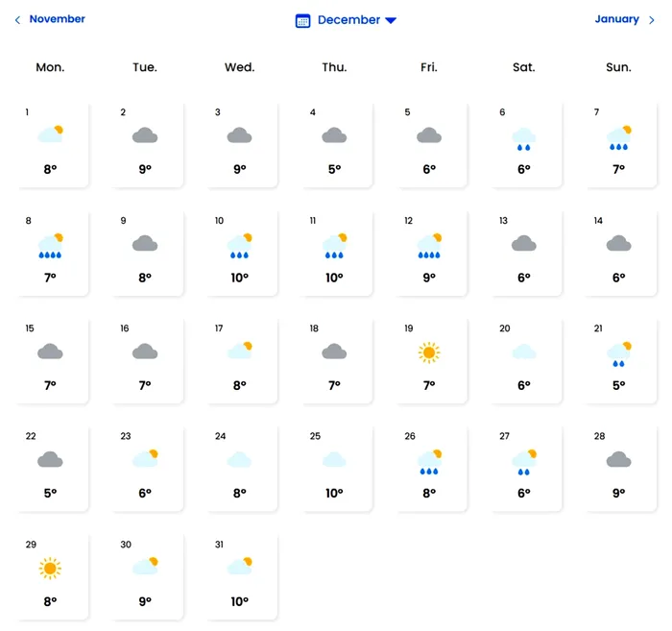
Task: Click the partly sunny icon on December 23
Action: [145, 460]
